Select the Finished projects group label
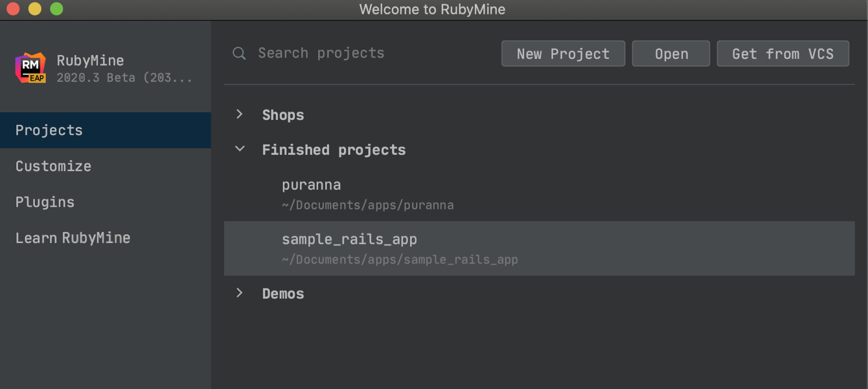The image size is (868, 389). (334, 150)
